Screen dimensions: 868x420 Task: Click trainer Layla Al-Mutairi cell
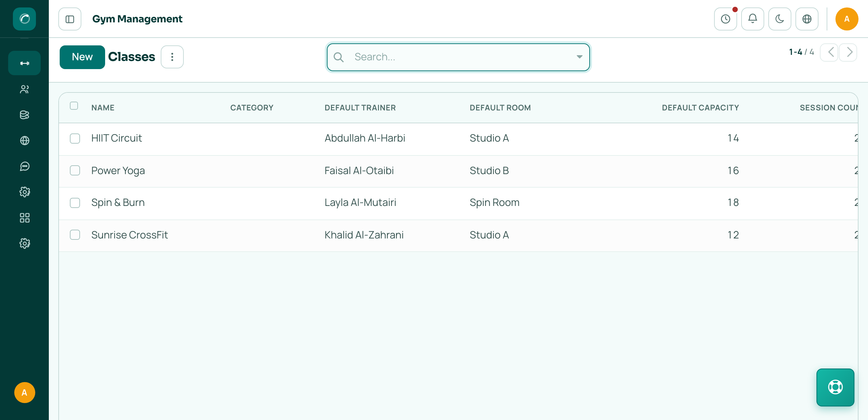click(x=360, y=203)
